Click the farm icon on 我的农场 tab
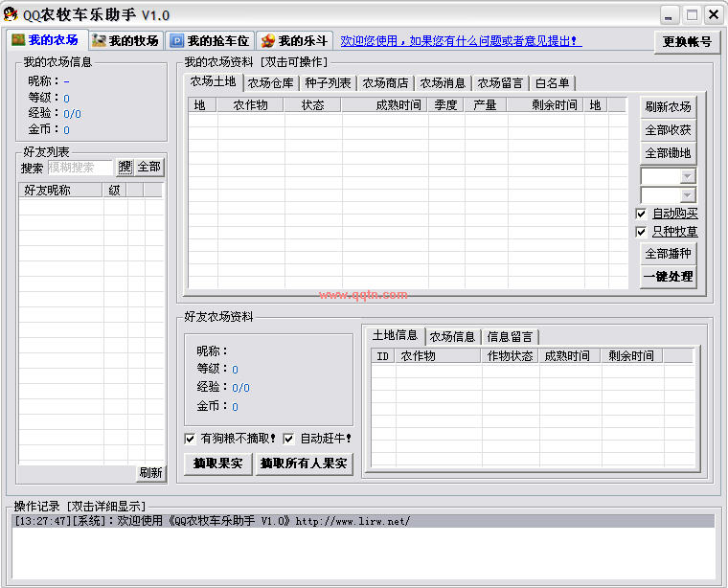This screenshot has height=588, width=728. click(x=18, y=40)
